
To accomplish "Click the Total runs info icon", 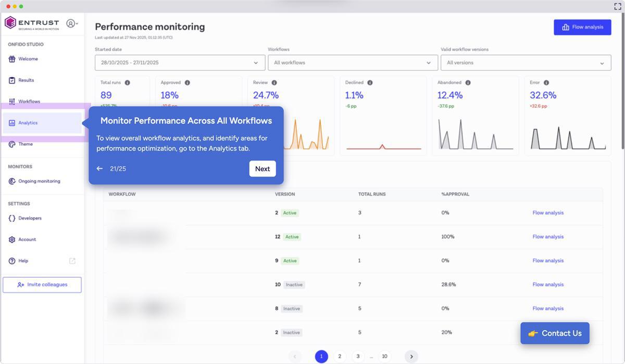I will (128, 83).
